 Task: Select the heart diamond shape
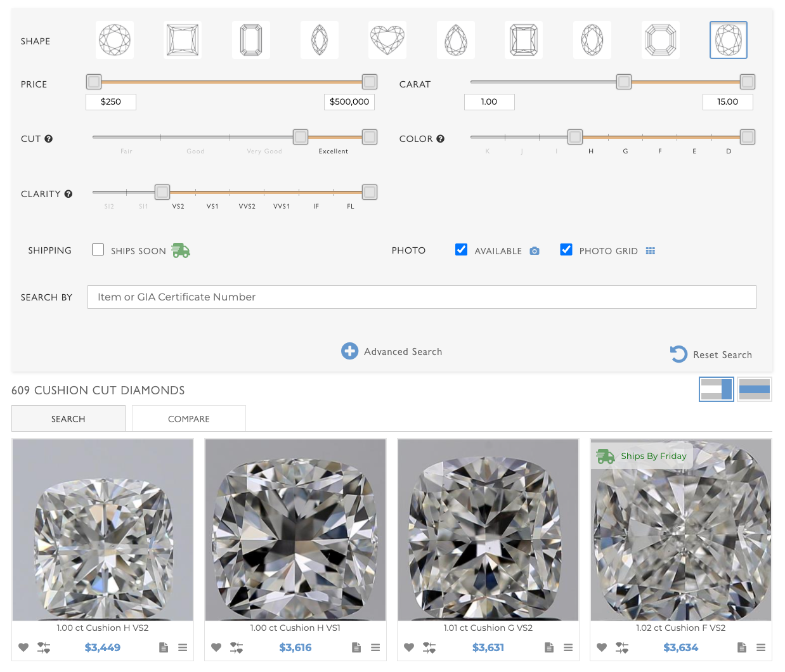click(x=387, y=40)
